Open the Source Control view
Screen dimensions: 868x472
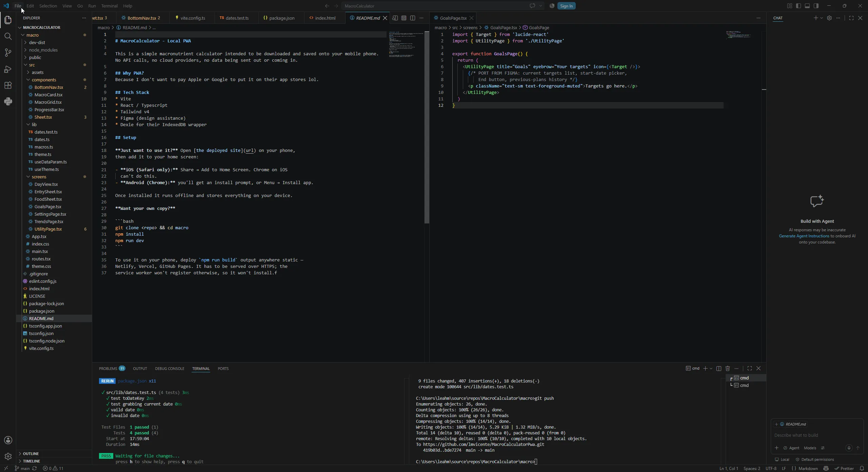click(8, 53)
